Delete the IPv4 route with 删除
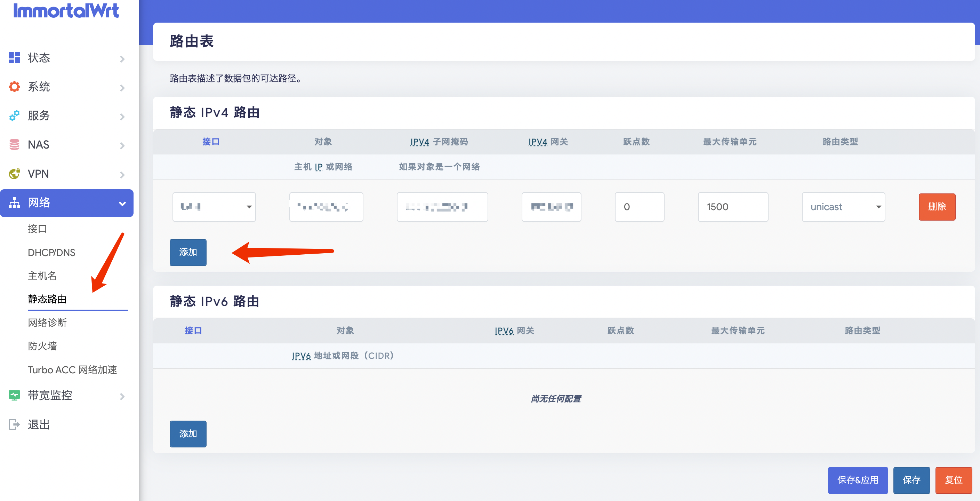 pos(937,207)
